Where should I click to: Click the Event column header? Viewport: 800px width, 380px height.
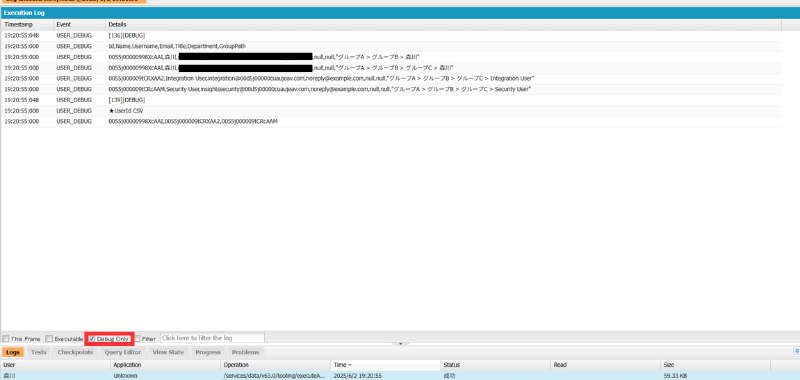[80, 24]
